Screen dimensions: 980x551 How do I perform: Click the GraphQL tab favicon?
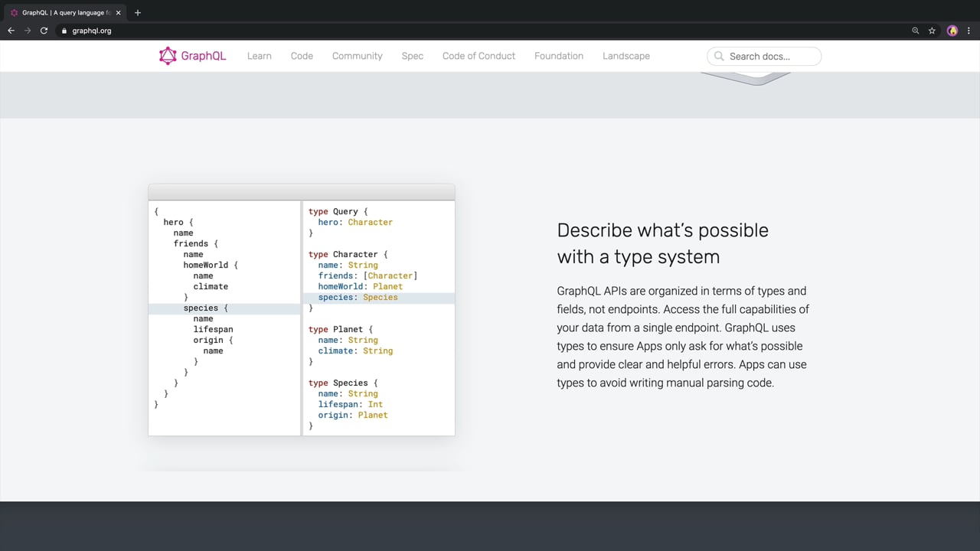coord(14,12)
